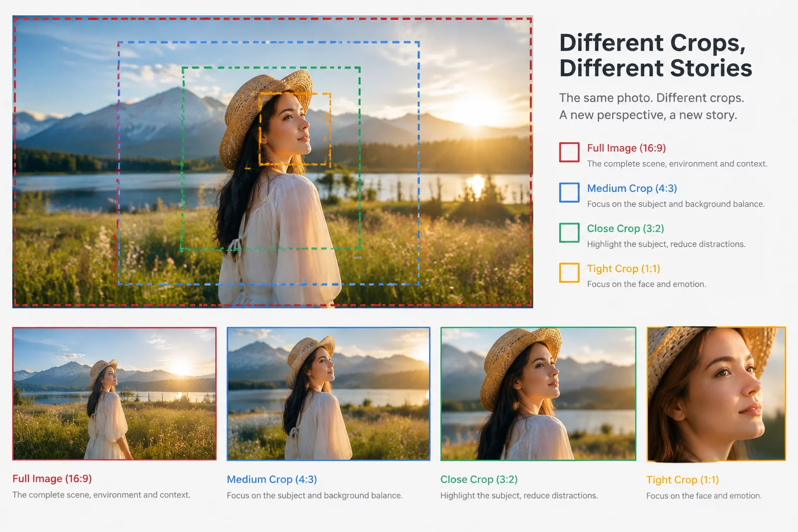Click legend text 'Focus on the face and emotion.'
The width and height of the screenshot is (798, 532).
coord(647,284)
